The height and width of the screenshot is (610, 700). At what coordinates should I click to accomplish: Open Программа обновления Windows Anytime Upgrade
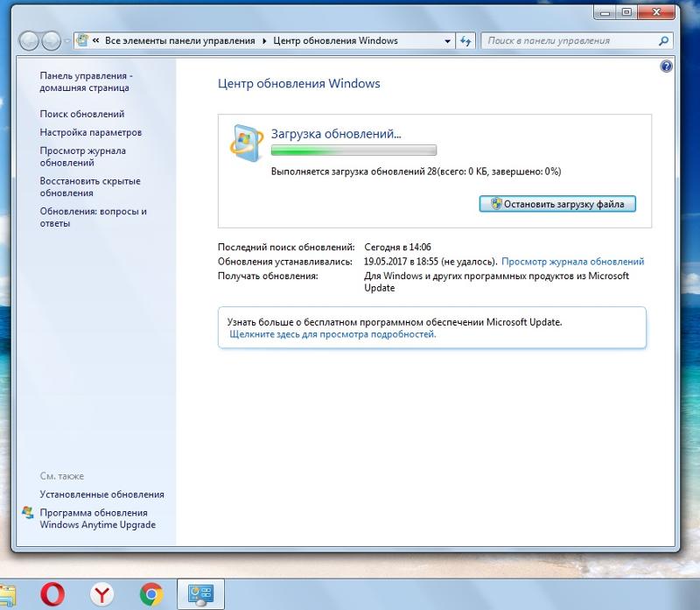(98, 518)
